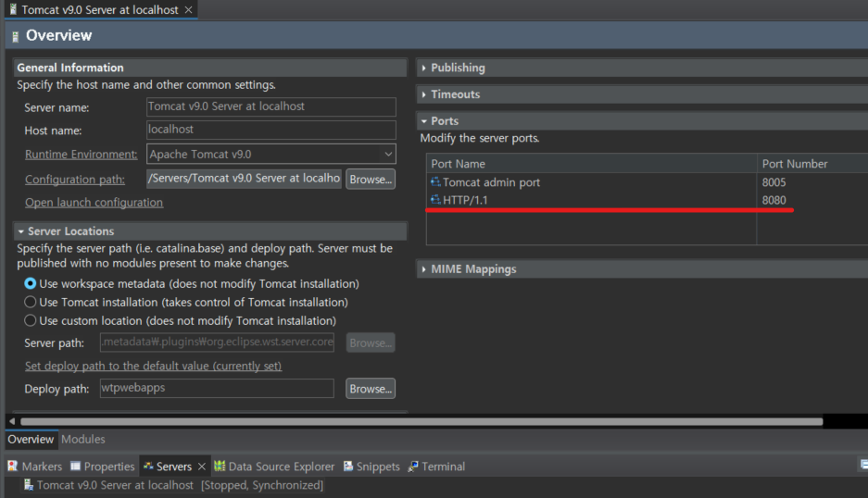Click the Port Name column header
The image size is (868, 498).
591,164
